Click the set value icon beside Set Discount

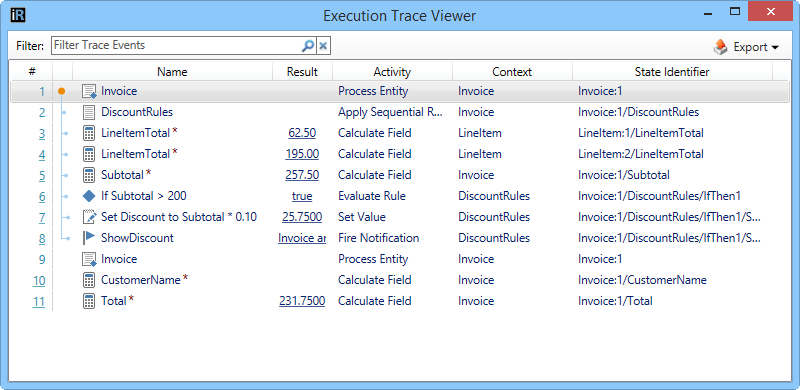[89, 217]
